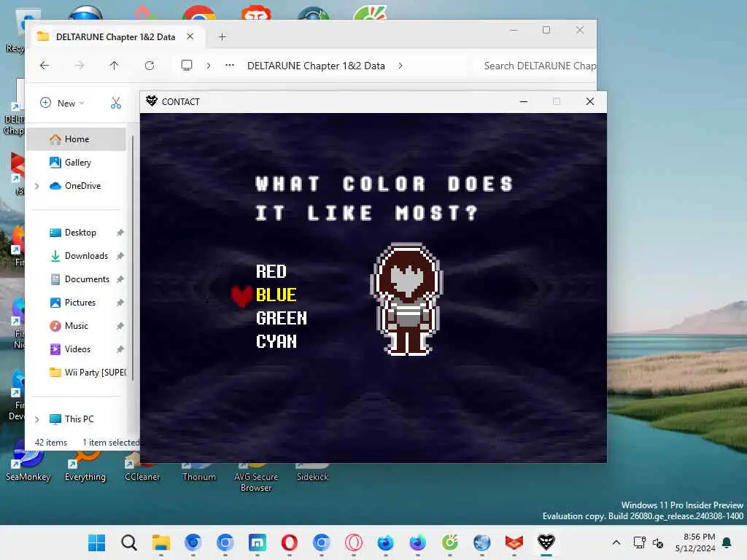The height and width of the screenshot is (560, 747).
Task: Click the pin icon beside Music
Action: pos(120,326)
